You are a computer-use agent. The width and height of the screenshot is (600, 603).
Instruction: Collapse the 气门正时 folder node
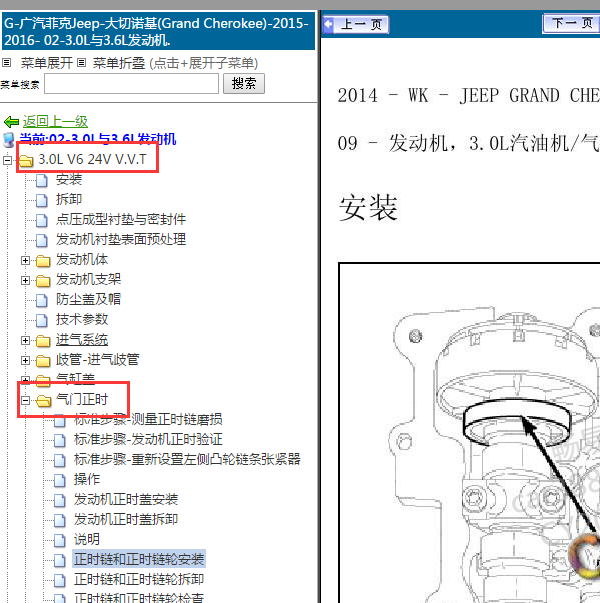[x=25, y=401]
